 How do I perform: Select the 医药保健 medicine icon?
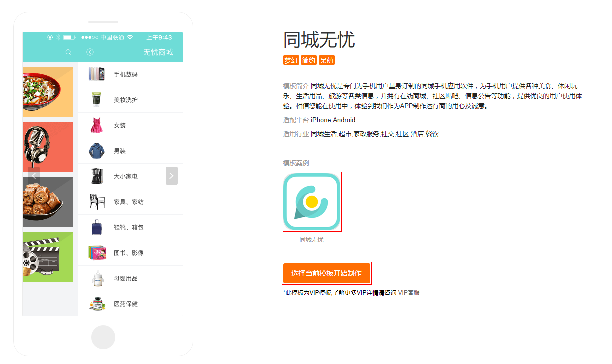(96, 303)
